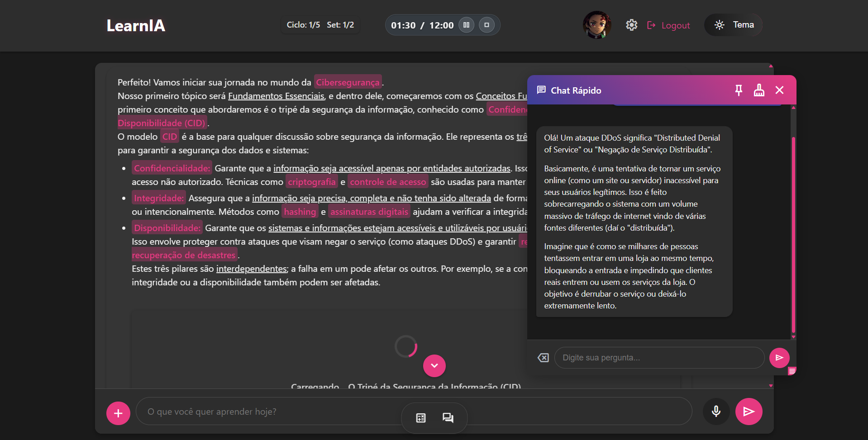
Task: Activate microphone voice input
Action: click(x=716, y=411)
